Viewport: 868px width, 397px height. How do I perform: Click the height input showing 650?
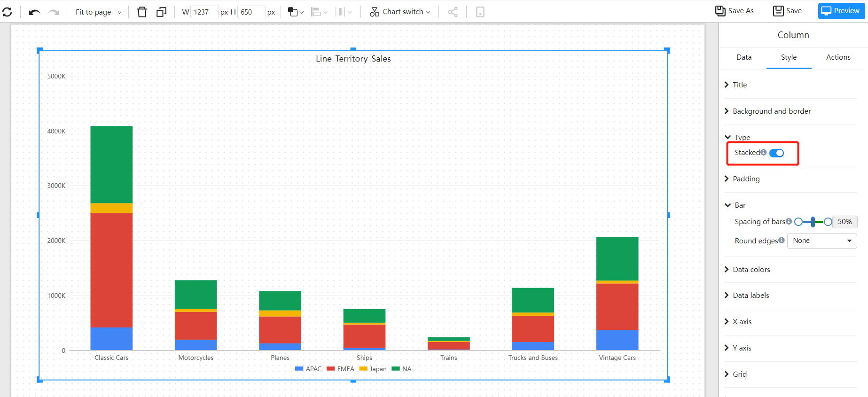coord(251,12)
